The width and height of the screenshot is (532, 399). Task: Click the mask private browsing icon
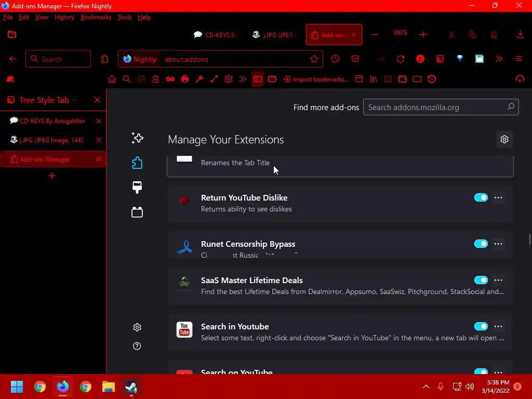[170, 79]
